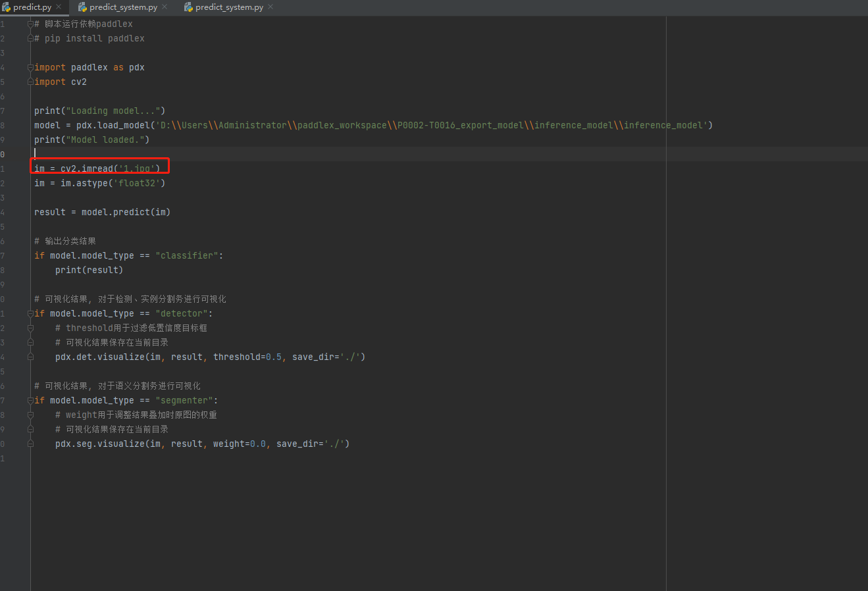
Task: Toggle fold marker at threshold comment line
Action: pyautogui.click(x=30, y=328)
